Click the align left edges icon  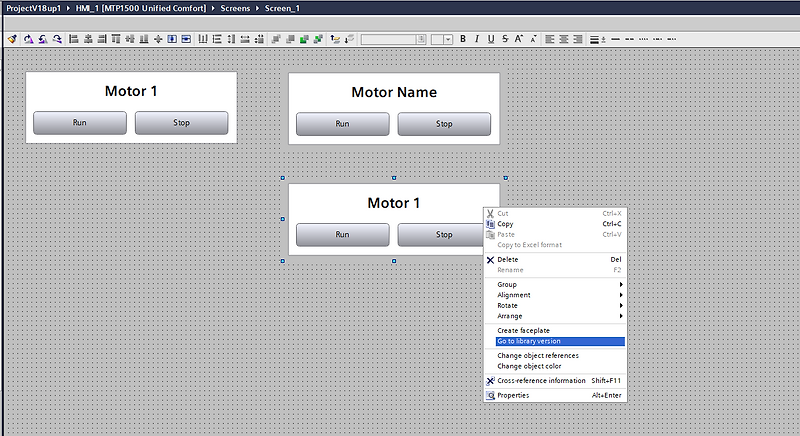tap(73, 39)
